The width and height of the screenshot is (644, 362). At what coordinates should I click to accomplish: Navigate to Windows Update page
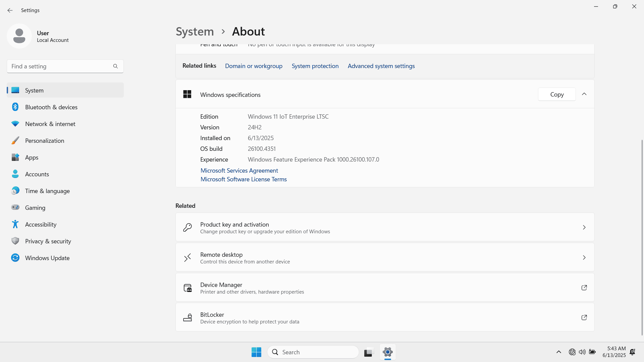pos(65,258)
